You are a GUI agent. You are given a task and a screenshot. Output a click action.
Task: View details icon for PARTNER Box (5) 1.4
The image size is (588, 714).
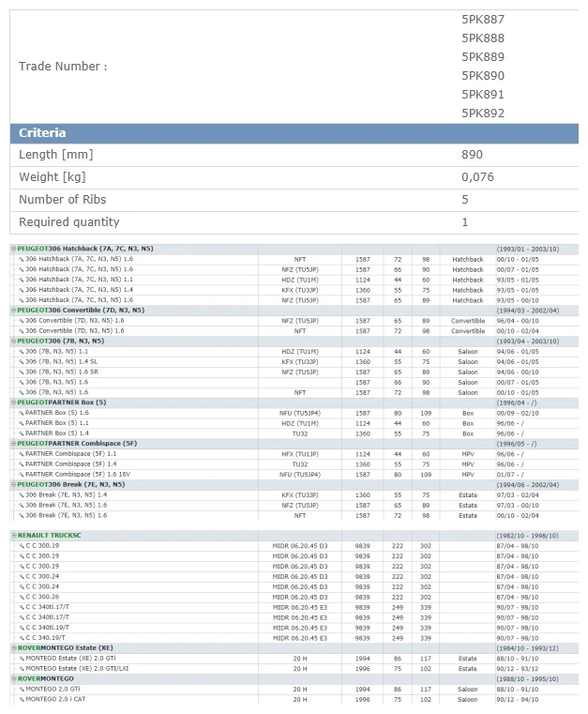click(x=21, y=433)
